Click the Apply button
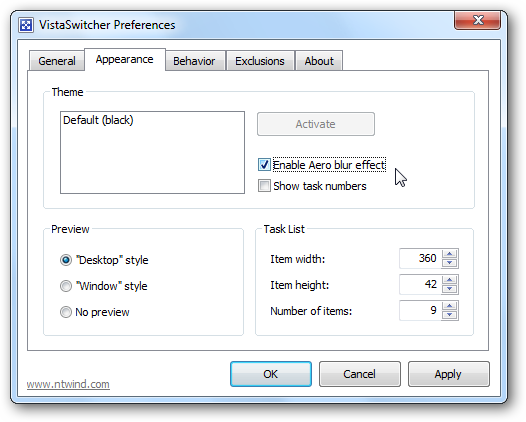The image size is (526, 422). tap(449, 374)
